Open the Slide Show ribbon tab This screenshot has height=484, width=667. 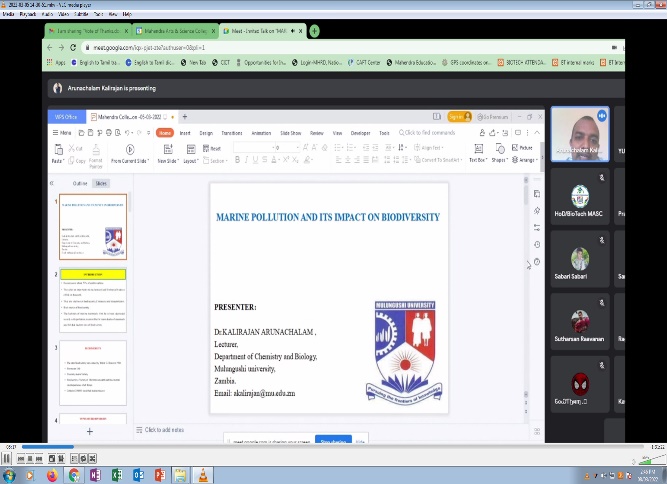click(x=291, y=132)
